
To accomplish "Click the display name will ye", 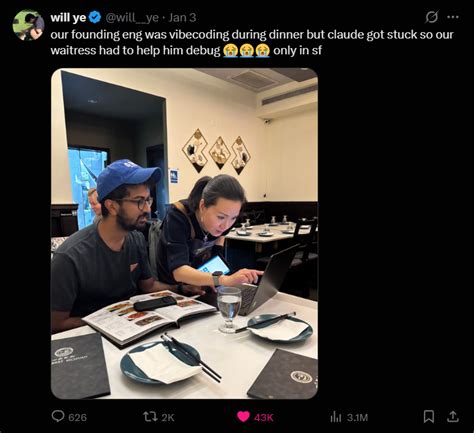I will click(68, 17).
